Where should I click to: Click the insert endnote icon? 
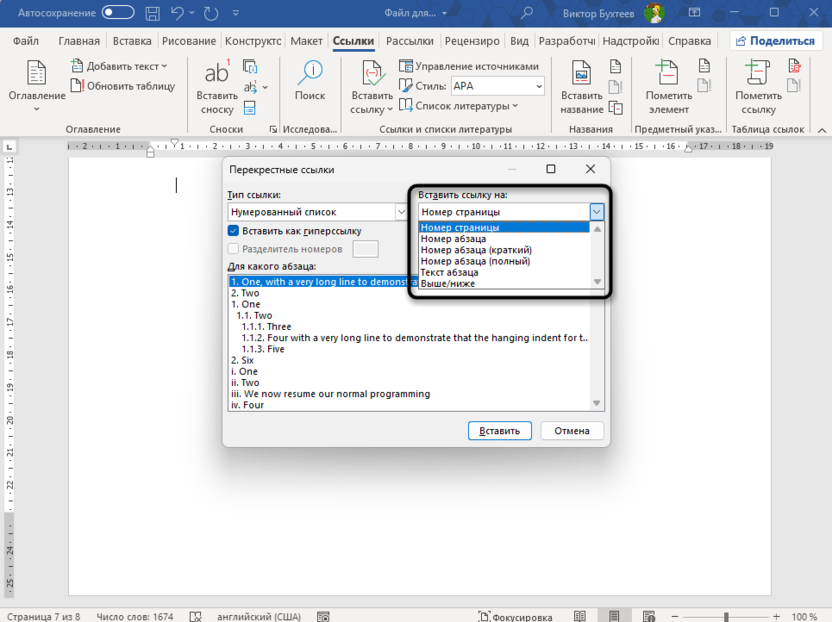tap(250, 66)
